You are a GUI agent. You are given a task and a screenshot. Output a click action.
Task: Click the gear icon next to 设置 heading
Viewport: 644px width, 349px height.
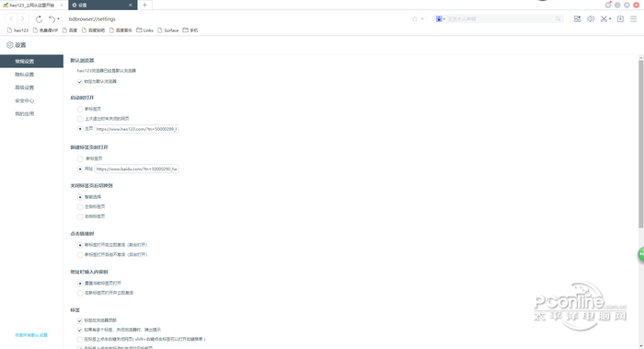[x=10, y=45]
